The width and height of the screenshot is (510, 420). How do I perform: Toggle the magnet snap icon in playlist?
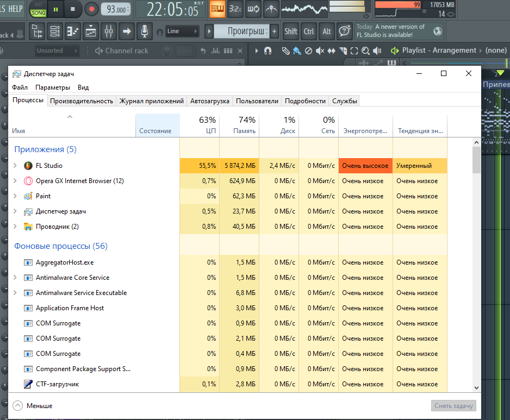click(268, 51)
